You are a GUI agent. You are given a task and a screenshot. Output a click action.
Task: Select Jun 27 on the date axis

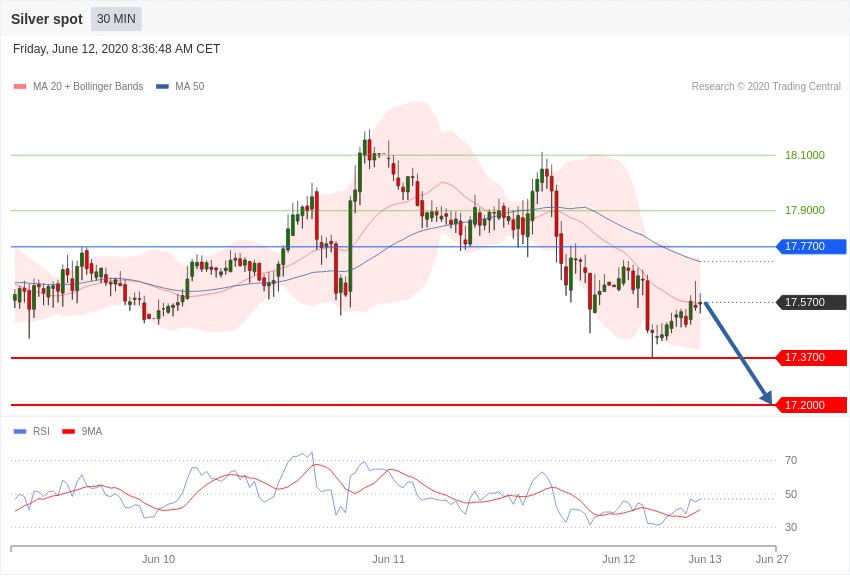click(x=772, y=559)
